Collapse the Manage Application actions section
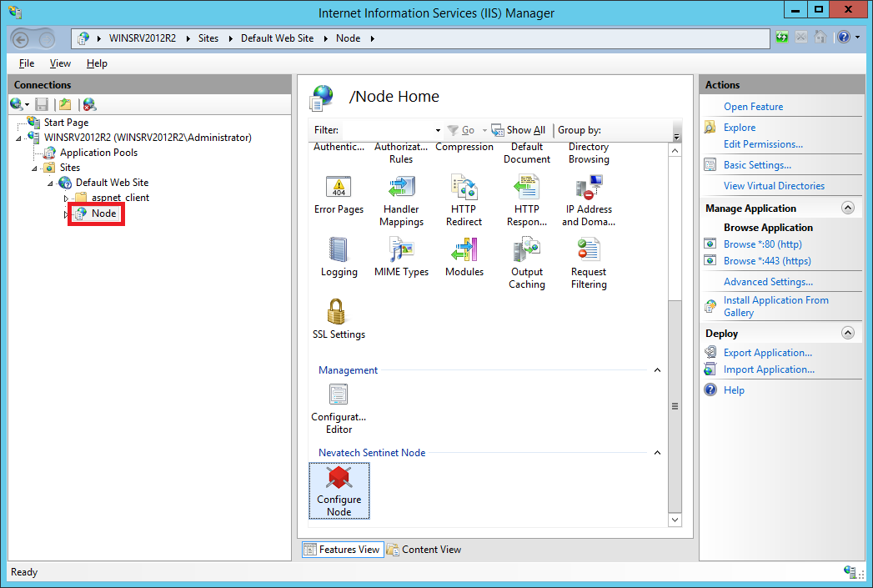This screenshot has height=588, width=873. click(847, 209)
